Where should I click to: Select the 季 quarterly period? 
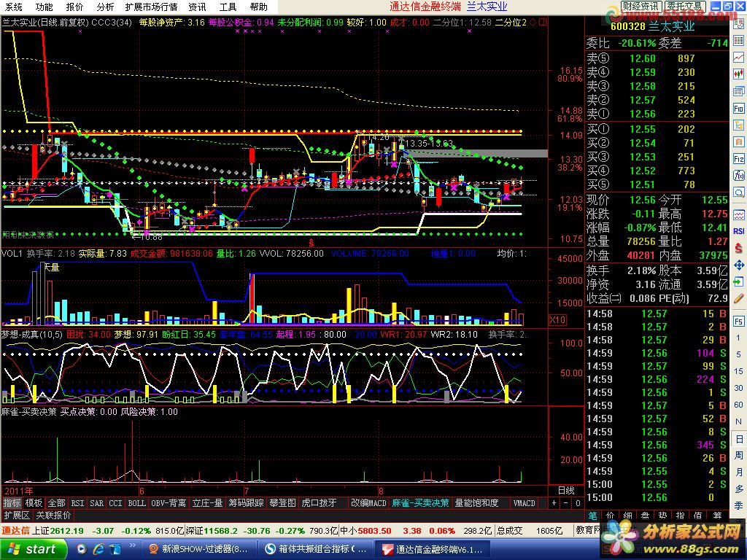738,505
